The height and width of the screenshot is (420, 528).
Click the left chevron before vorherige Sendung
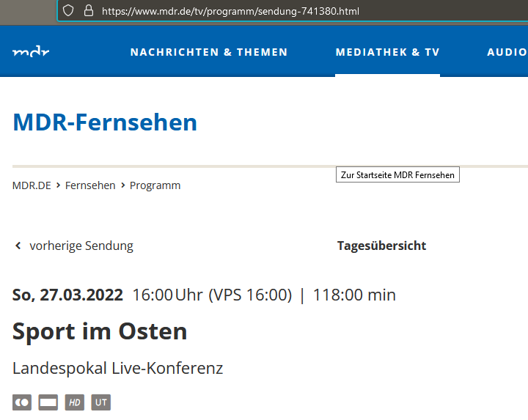18,246
